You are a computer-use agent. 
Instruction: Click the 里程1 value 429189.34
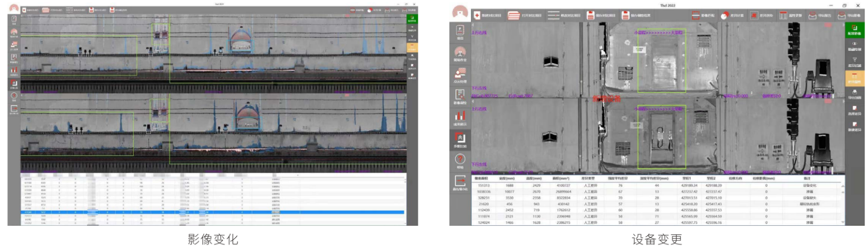click(689, 185)
